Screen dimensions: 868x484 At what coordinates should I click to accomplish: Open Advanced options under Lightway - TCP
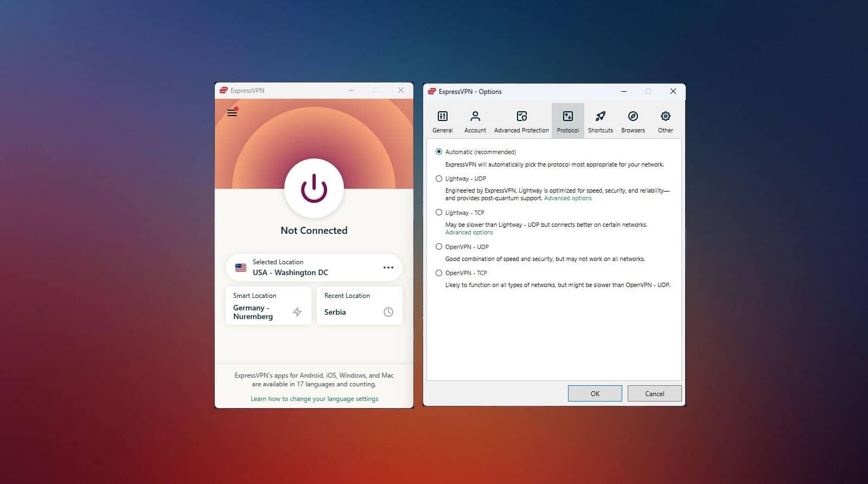(469, 232)
